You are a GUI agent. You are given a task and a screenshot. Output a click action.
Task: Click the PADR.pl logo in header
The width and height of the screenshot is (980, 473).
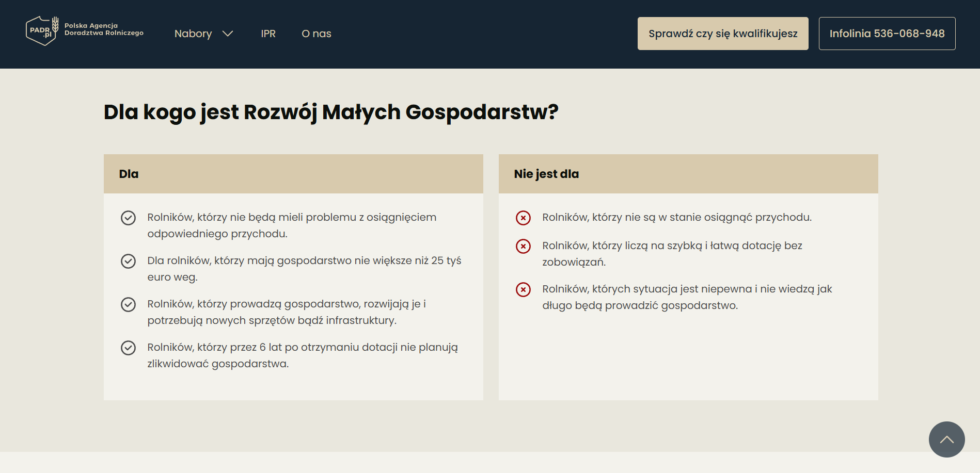(42, 31)
